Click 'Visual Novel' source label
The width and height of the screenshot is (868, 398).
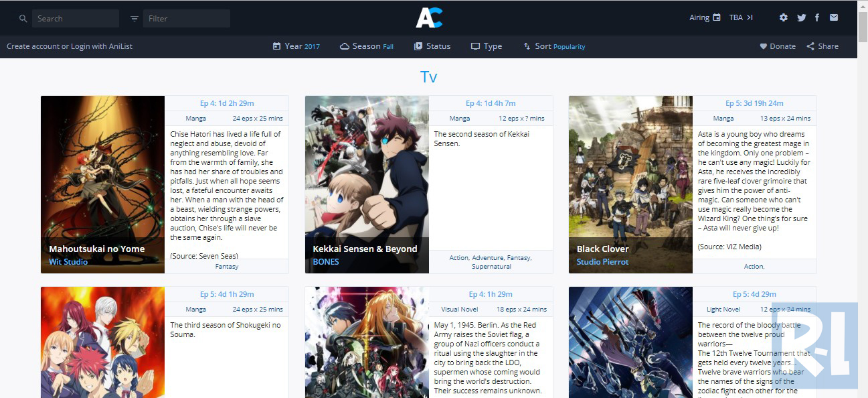pos(460,310)
